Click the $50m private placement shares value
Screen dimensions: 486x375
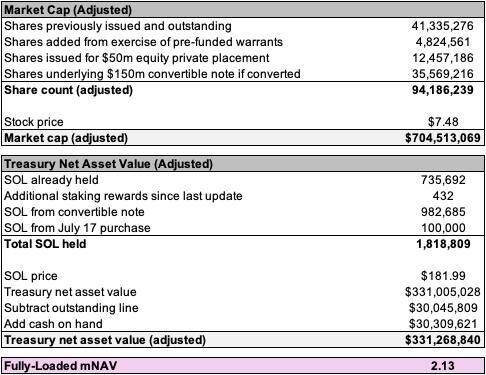click(x=443, y=58)
